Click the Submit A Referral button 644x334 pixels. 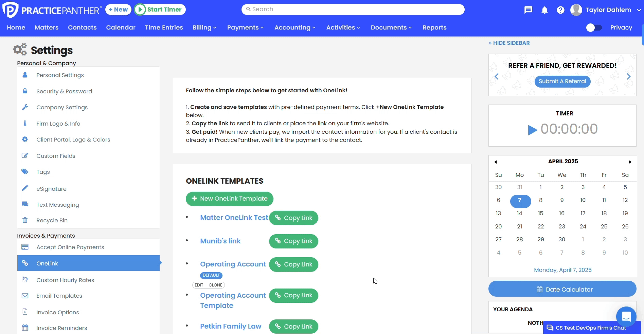pyautogui.click(x=562, y=81)
